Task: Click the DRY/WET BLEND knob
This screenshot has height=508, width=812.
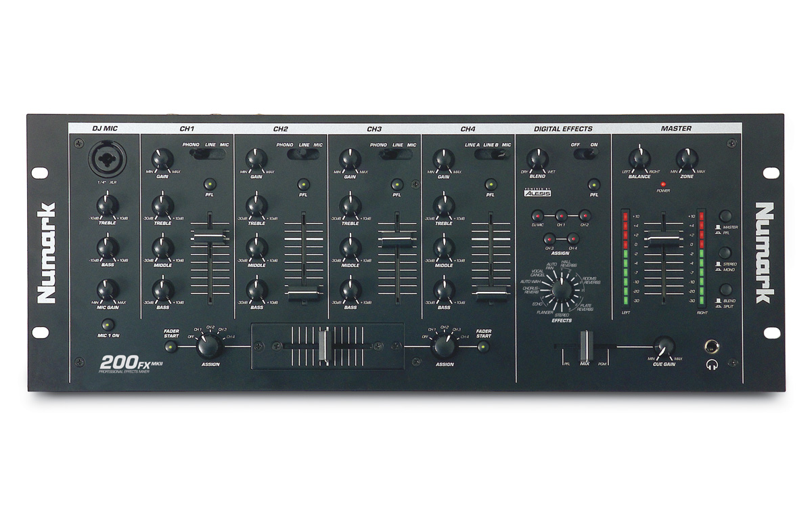Action: click(537, 158)
